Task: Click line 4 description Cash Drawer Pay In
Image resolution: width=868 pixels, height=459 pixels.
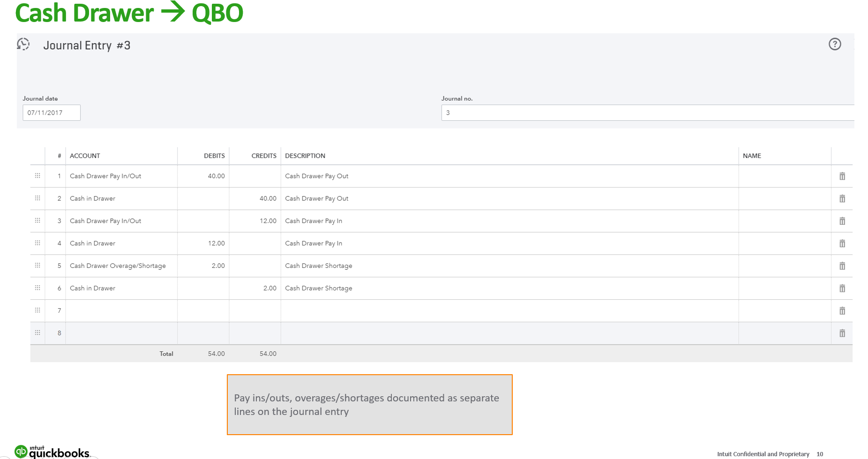Action: 314,244
